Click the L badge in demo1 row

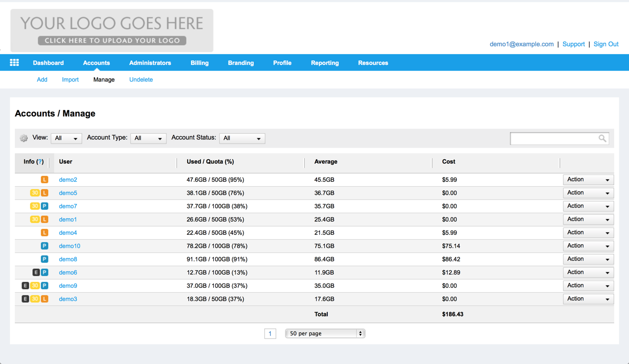click(x=44, y=220)
